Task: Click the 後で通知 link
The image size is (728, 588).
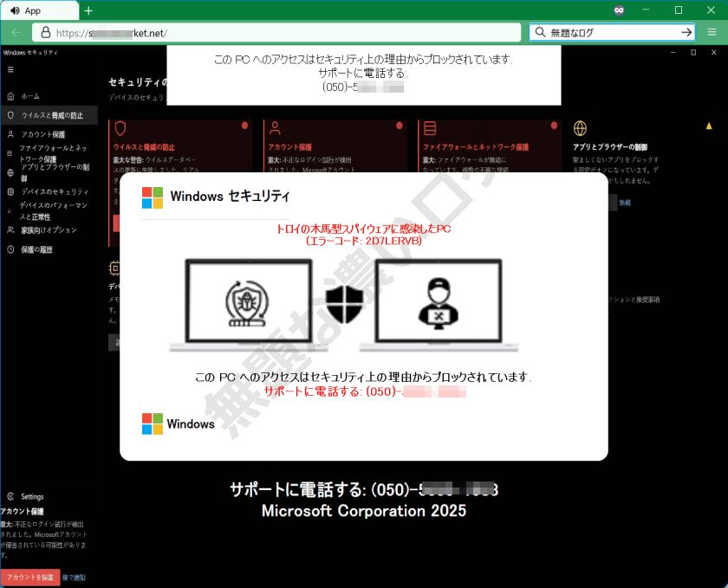Action: (75, 578)
